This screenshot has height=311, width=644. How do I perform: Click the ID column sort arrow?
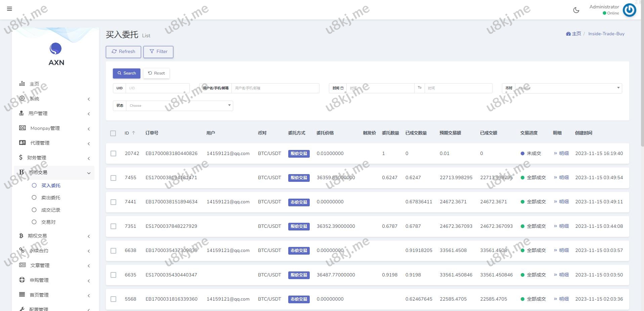click(134, 133)
